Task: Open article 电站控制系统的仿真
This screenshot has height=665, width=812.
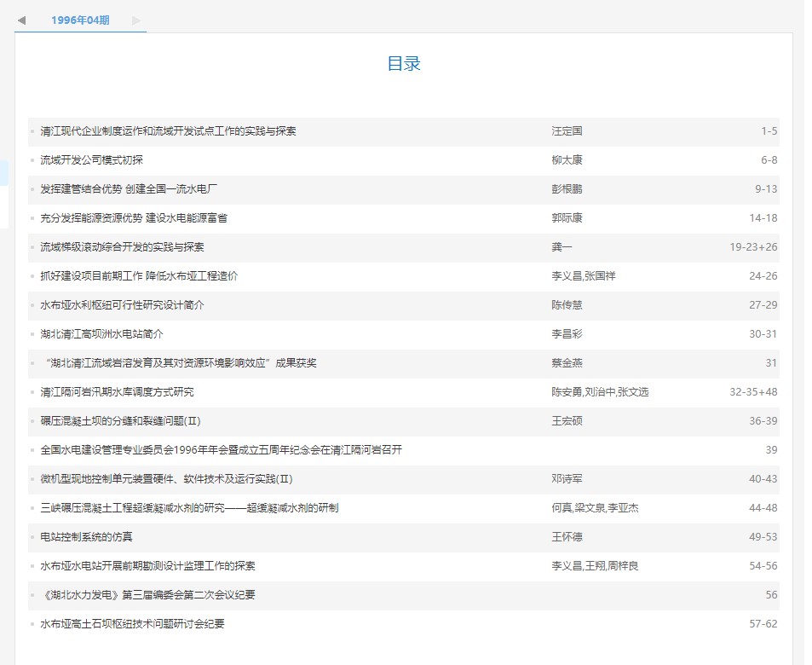Action: (x=86, y=537)
